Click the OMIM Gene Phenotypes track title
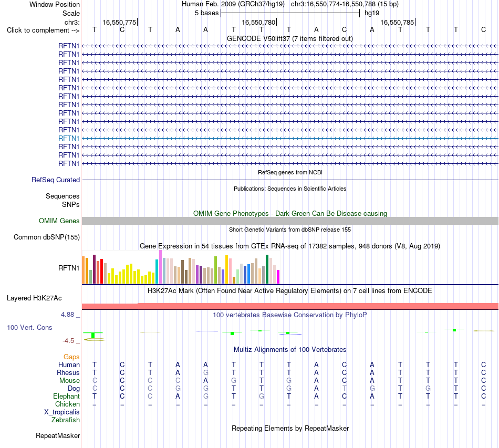499x448 pixels. (290, 214)
